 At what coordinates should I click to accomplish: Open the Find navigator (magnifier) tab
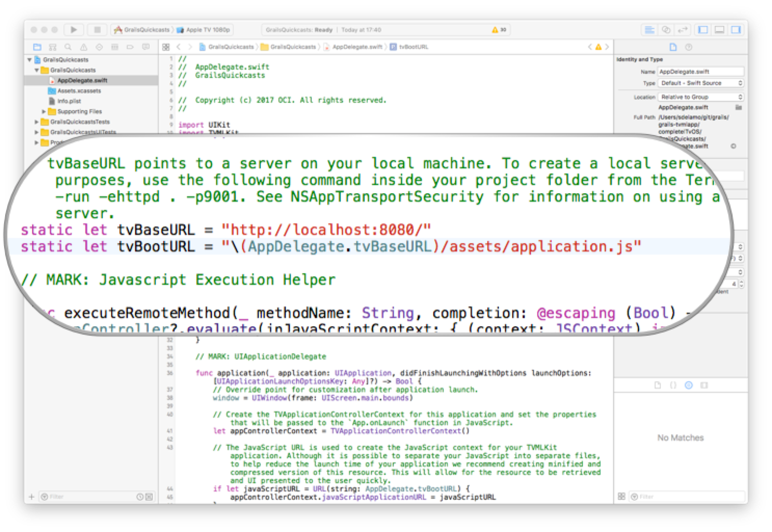68,47
